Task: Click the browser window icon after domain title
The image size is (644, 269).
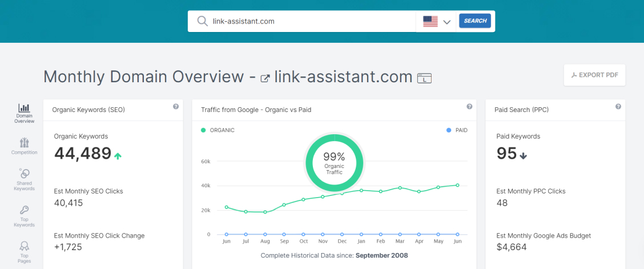Action: click(424, 78)
